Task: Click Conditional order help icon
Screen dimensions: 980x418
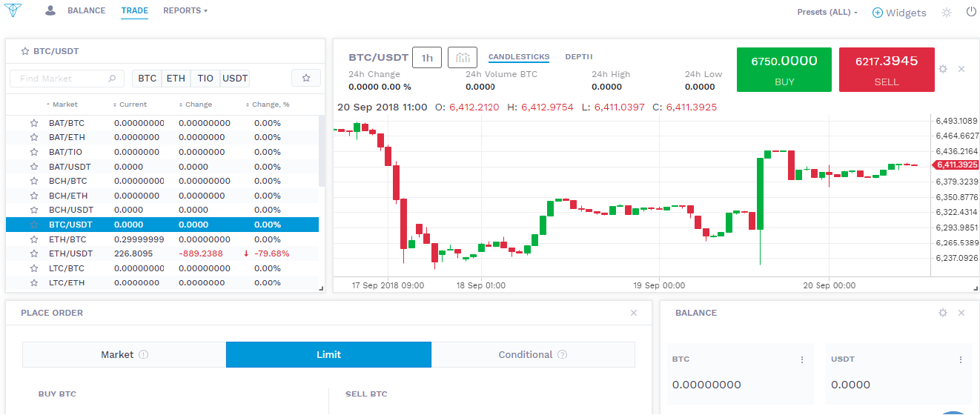Action: 562,355
